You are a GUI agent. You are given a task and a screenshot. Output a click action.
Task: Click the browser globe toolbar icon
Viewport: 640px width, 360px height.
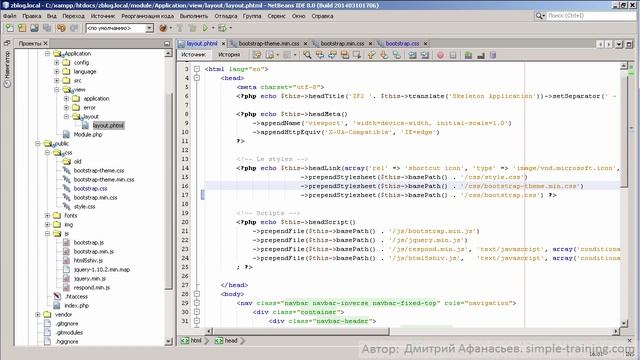pyautogui.click(x=163, y=28)
